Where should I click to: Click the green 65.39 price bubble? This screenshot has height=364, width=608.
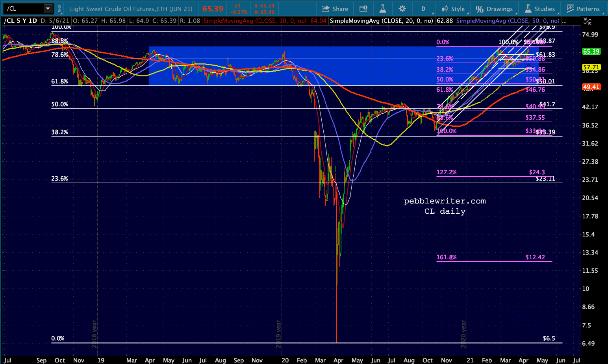coord(591,52)
